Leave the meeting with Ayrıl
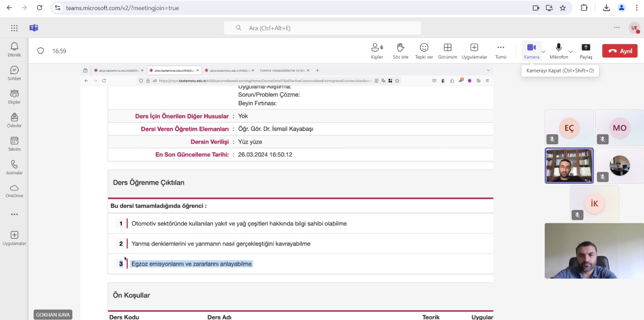Viewport: 644px width, 320px height. 619,51
